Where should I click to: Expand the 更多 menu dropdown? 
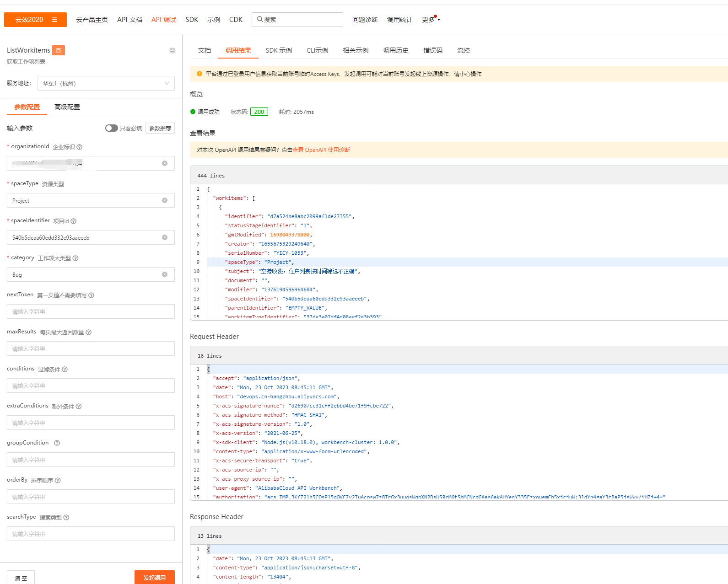tap(431, 20)
